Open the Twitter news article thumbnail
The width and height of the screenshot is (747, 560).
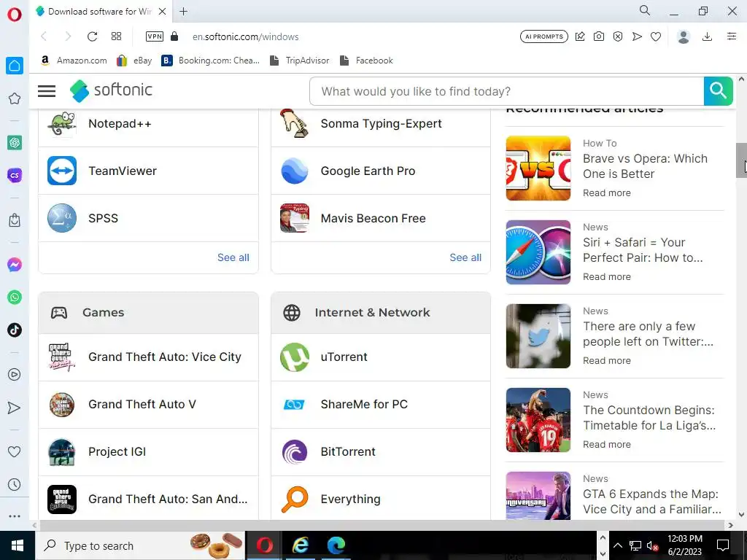[538, 335]
